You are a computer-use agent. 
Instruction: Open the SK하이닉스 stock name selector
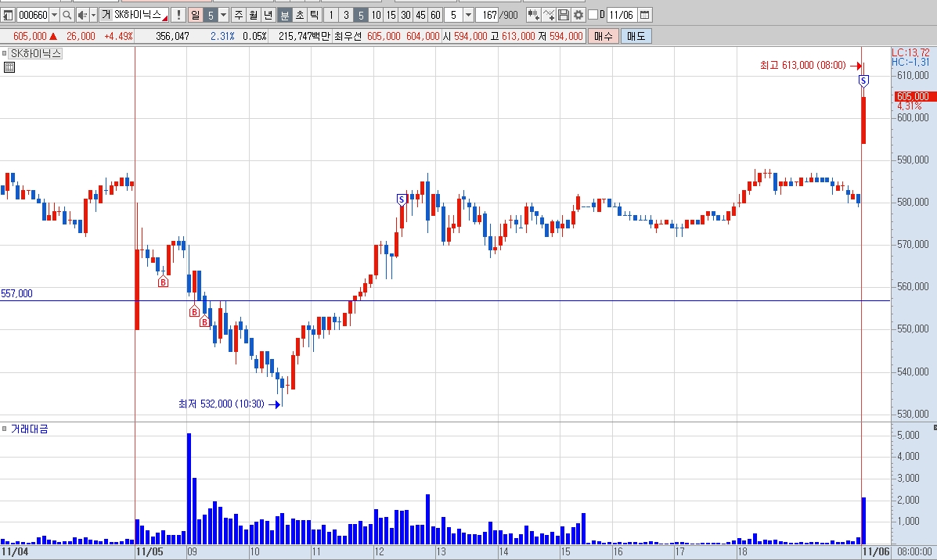click(140, 15)
